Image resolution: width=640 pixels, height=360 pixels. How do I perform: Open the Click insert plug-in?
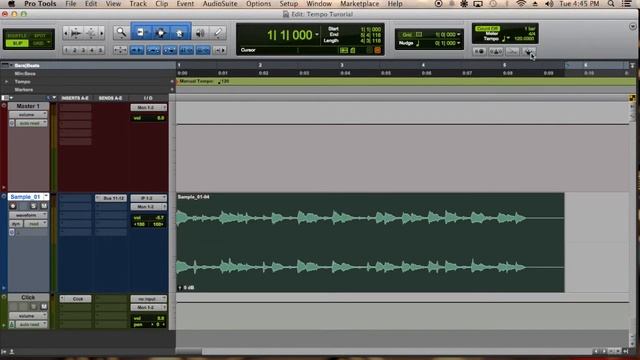pos(76,299)
